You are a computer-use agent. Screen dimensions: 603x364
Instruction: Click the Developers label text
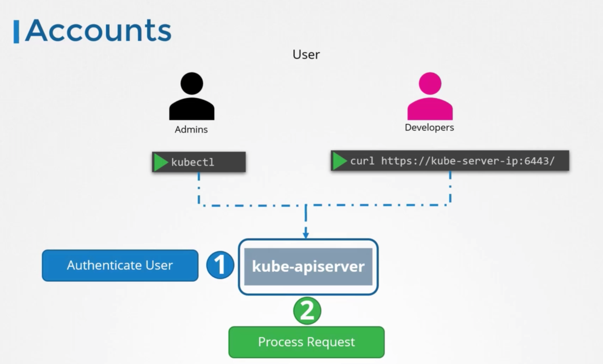coord(429,128)
